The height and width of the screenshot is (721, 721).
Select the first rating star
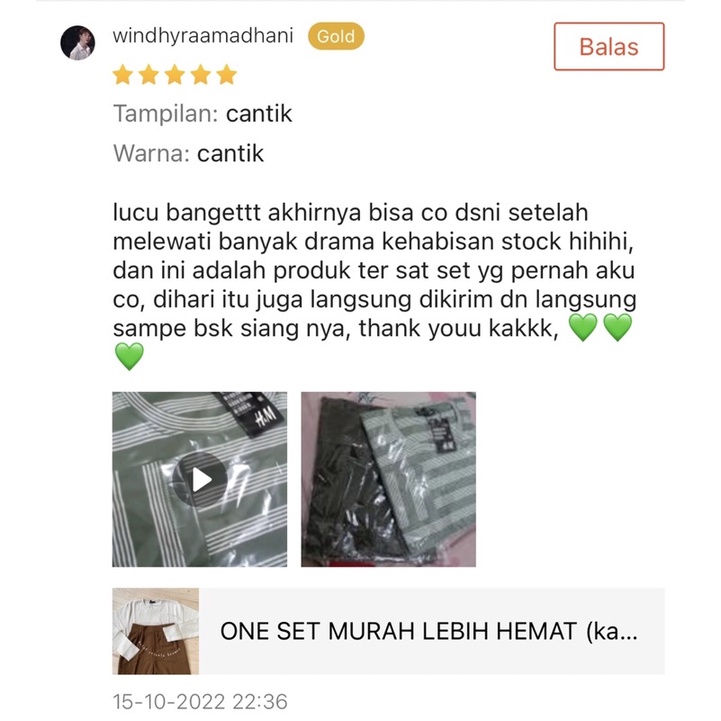pos(123,74)
